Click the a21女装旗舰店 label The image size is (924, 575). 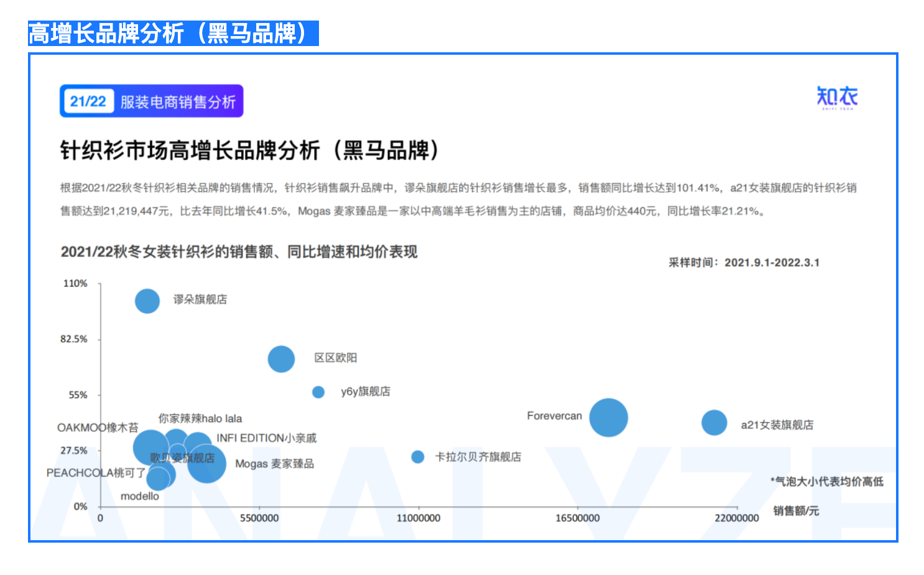777,425
